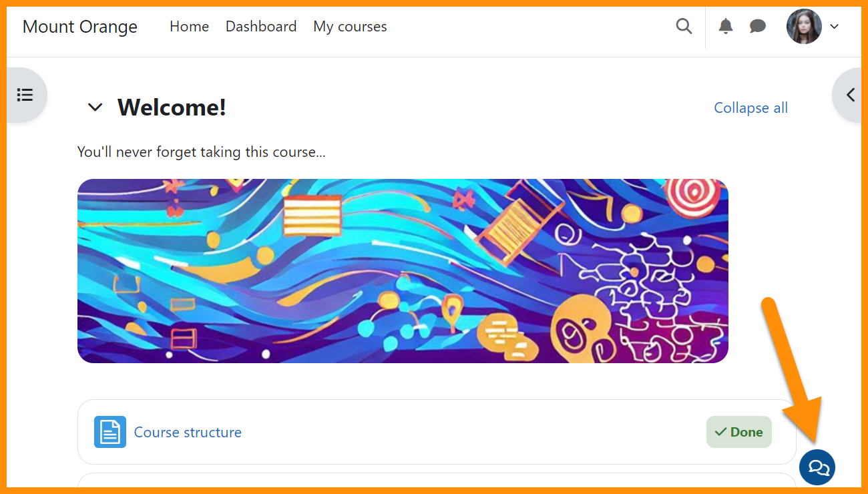Open the user menu dropdown arrow
868x494 pixels.
click(x=834, y=27)
